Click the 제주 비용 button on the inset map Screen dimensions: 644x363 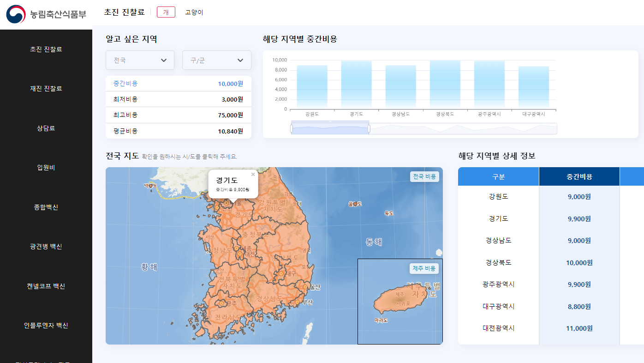click(x=425, y=268)
